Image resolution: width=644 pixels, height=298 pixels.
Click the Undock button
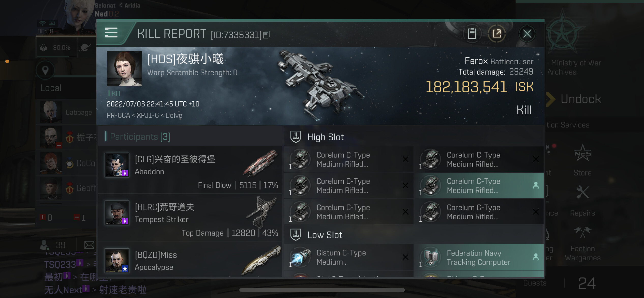point(574,99)
